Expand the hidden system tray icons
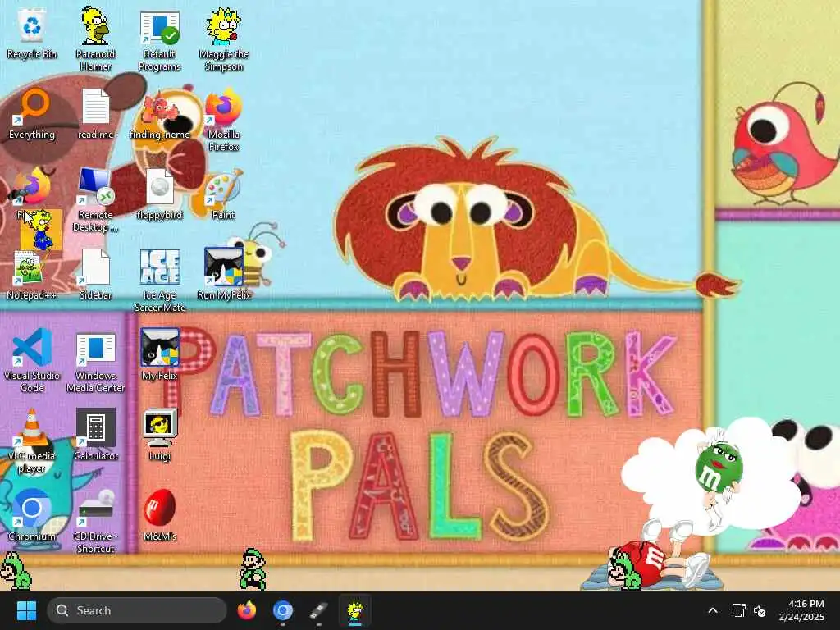 tap(713, 610)
